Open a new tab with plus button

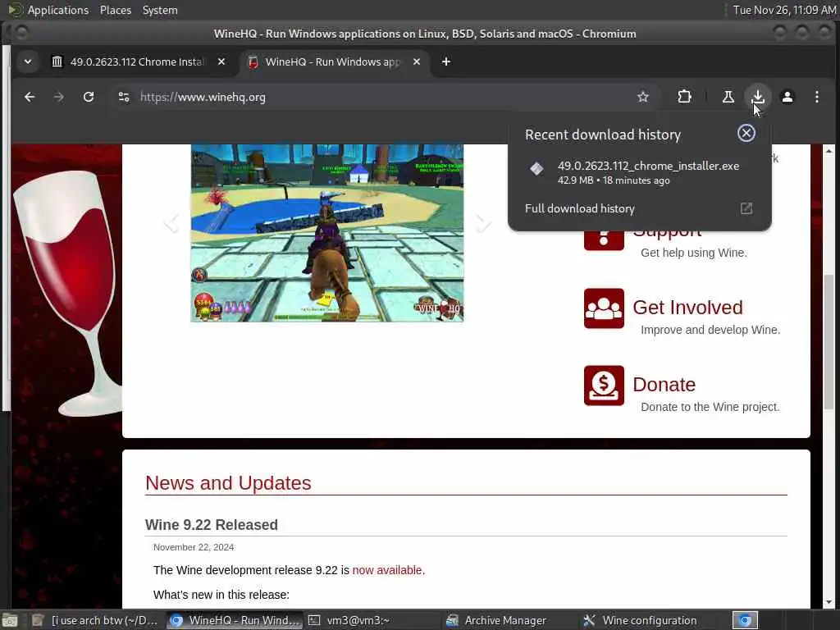445,62
